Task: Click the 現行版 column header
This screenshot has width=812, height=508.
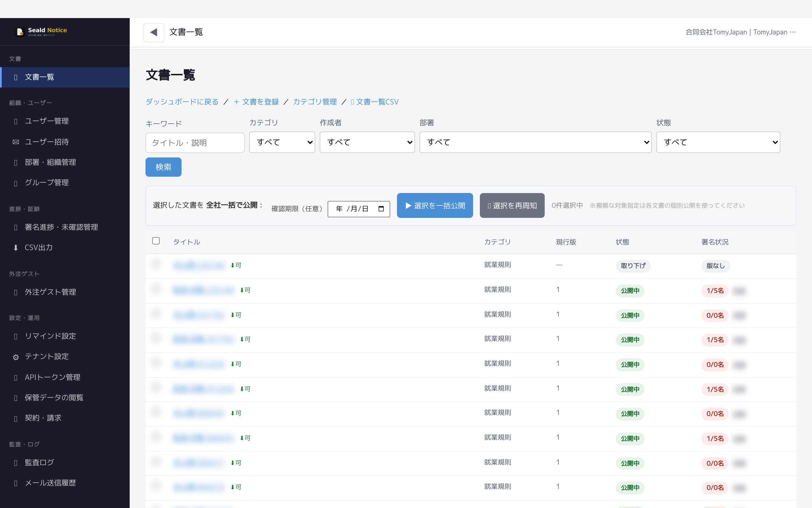Action: tap(566, 242)
